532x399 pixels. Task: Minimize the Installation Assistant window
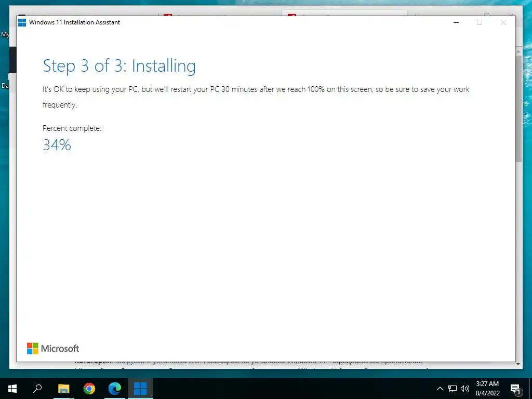[x=456, y=22]
